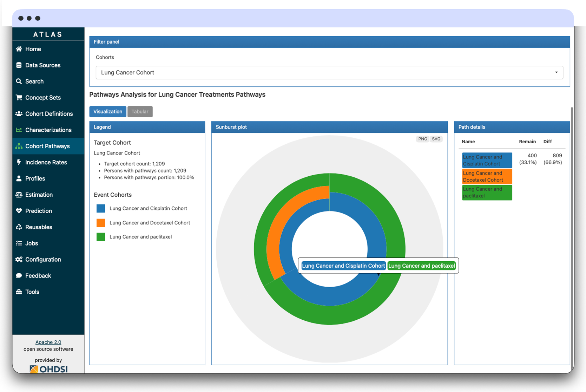
Task: Click the Home house icon
Action: click(19, 49)
